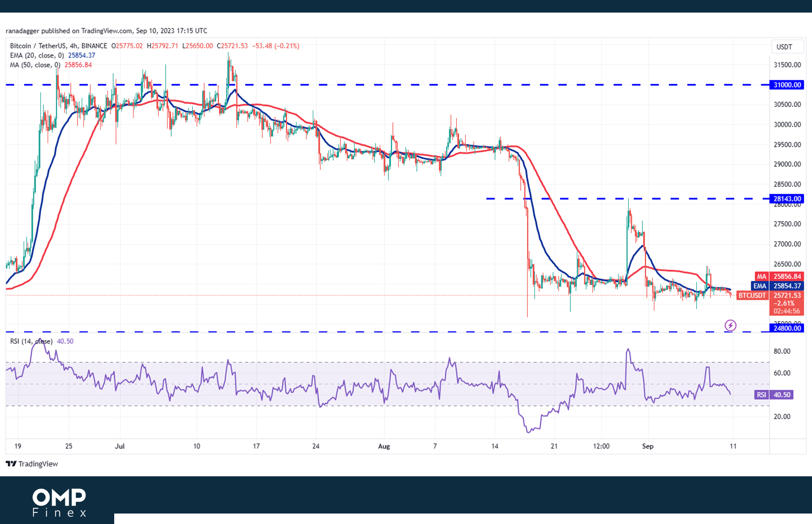Click the blue EMA 25854.37 price tag
This screenshot has width=812, height=524.
tap(777, 286)
